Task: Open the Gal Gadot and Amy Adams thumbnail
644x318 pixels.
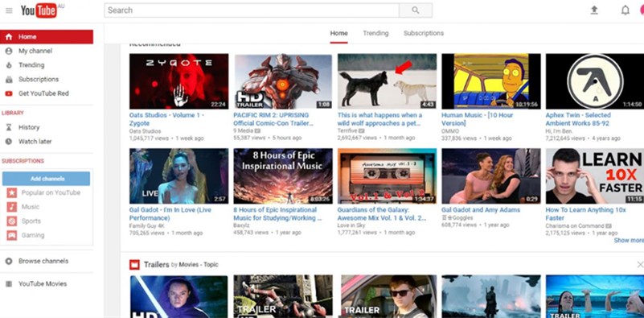Action: point(491,176)
